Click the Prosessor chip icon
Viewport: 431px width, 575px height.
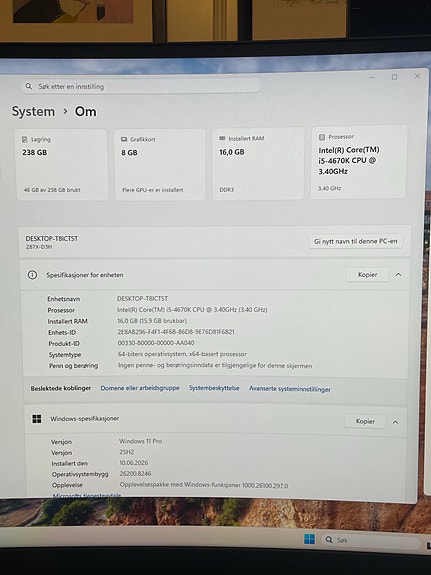[322, 137]
